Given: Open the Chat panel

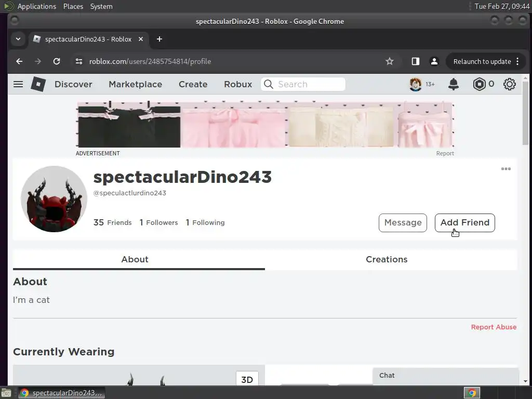Looking at the screenshot, I should 445,376.
